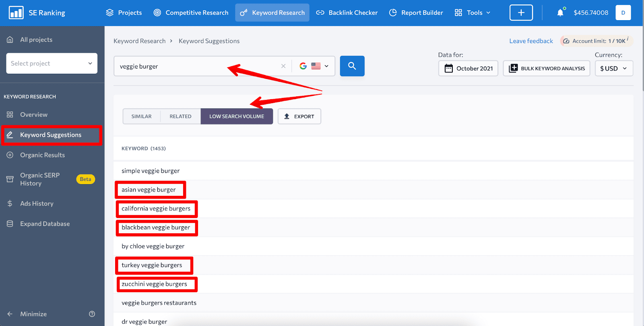
Task: Click the sidebar help question mark icon
Action: pyautogui.click(x=92, y=314)
